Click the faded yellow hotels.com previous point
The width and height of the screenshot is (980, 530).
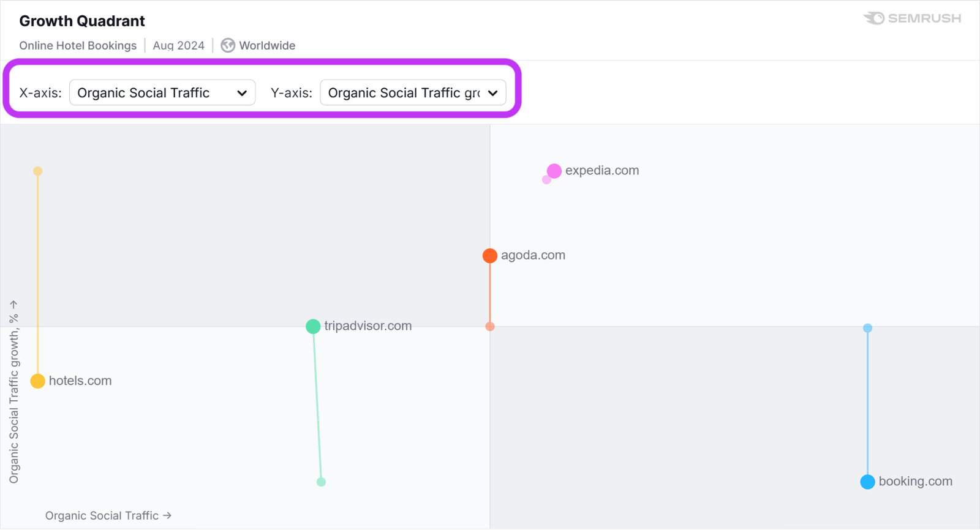(38, 171)
